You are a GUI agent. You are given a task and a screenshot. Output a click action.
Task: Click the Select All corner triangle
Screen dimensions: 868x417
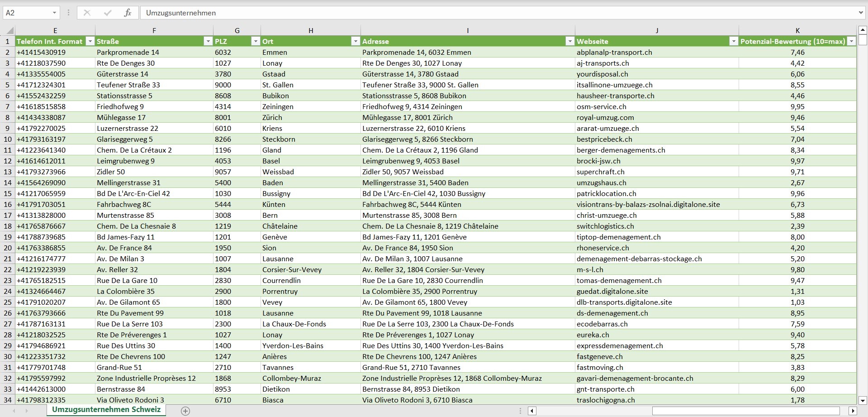(x=9, y=31)
